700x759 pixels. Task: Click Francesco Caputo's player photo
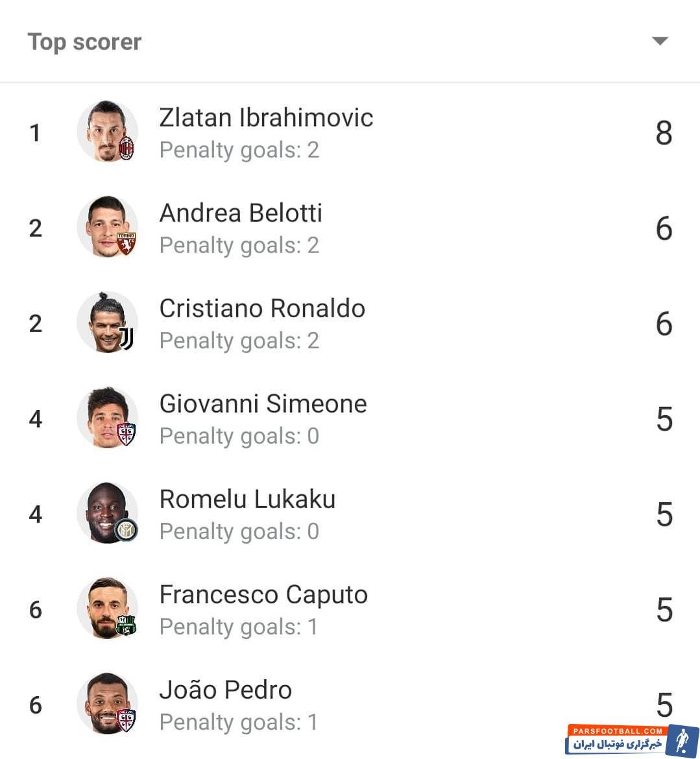click(108, 608)
